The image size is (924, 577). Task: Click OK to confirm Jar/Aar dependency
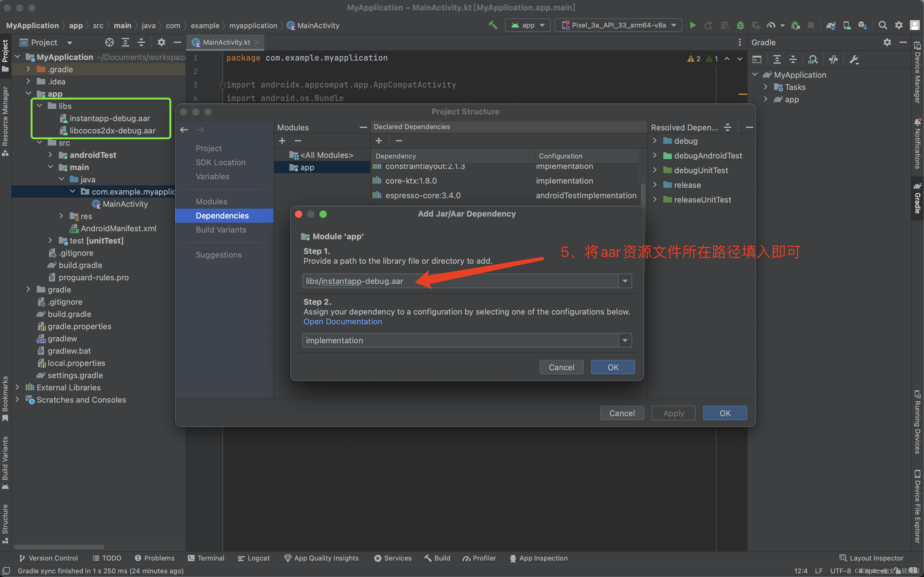click(612, 367)
